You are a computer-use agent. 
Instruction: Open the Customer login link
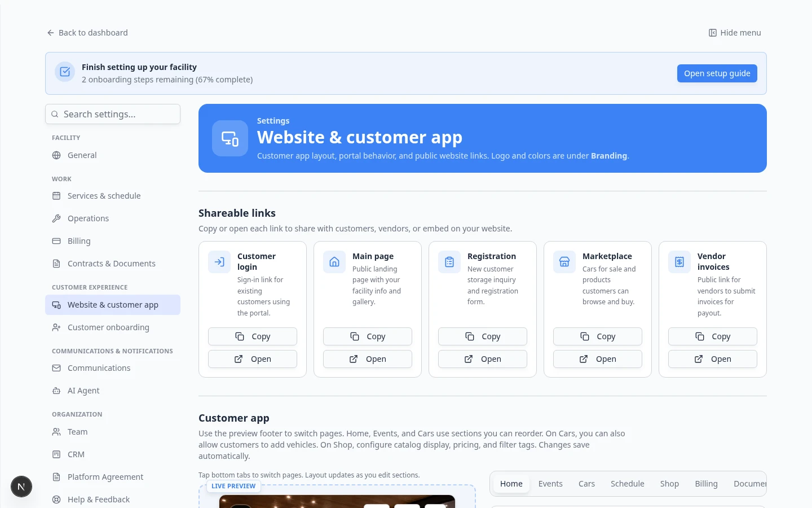pos(253,359)
